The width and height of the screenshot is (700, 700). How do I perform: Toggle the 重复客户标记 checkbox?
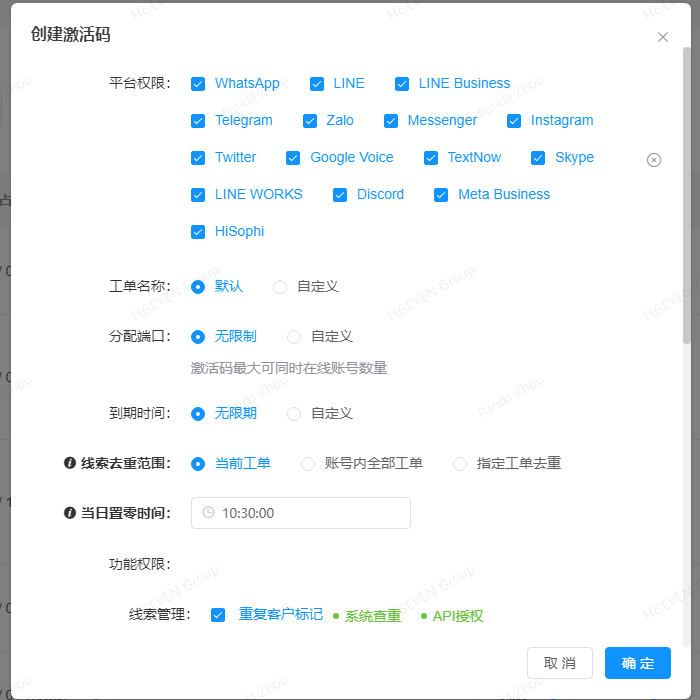218,615
